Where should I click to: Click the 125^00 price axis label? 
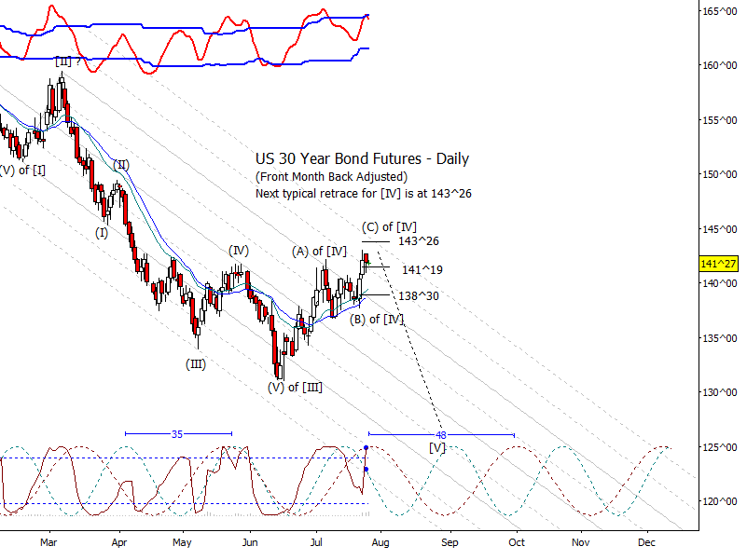point(720,447)
